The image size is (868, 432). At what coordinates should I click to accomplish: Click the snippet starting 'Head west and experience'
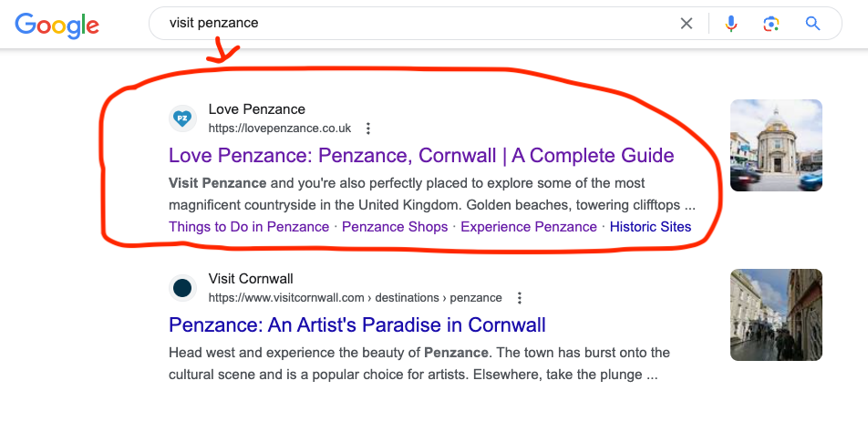pos(419,364)
